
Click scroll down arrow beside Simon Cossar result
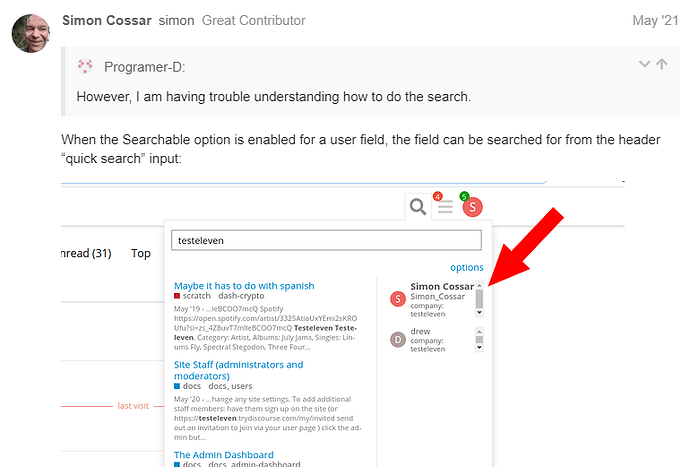point(480,313)
